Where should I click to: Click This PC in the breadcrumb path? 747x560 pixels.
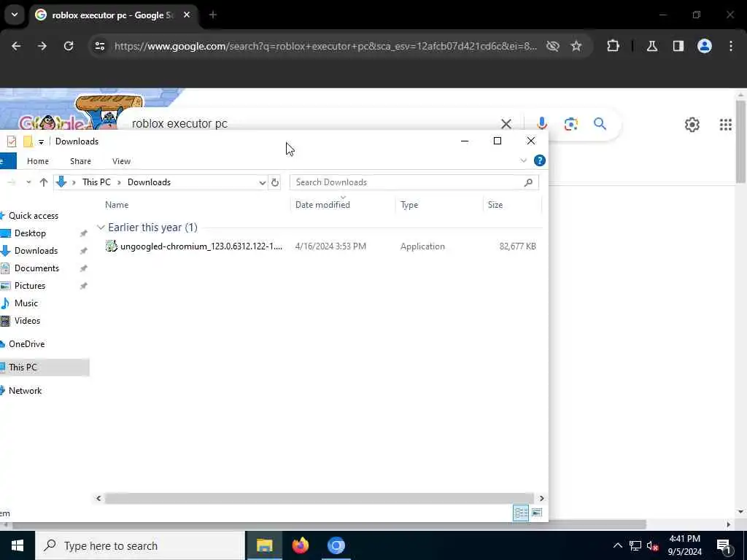point(96,182)
